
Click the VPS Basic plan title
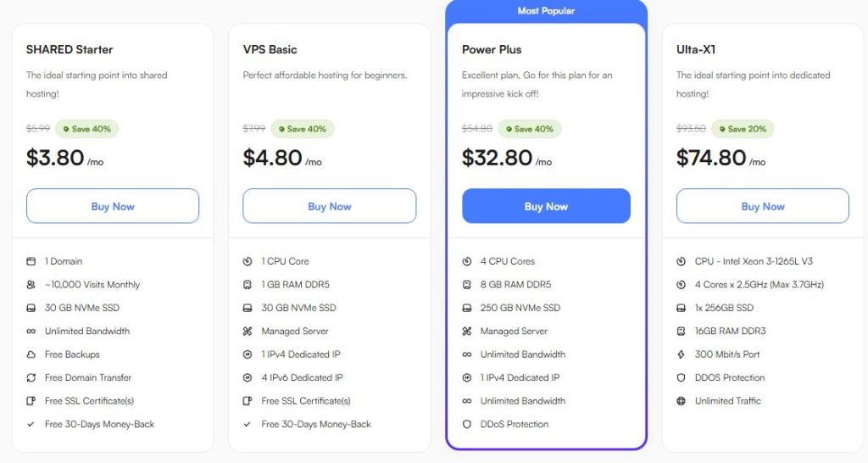[270, 49]
